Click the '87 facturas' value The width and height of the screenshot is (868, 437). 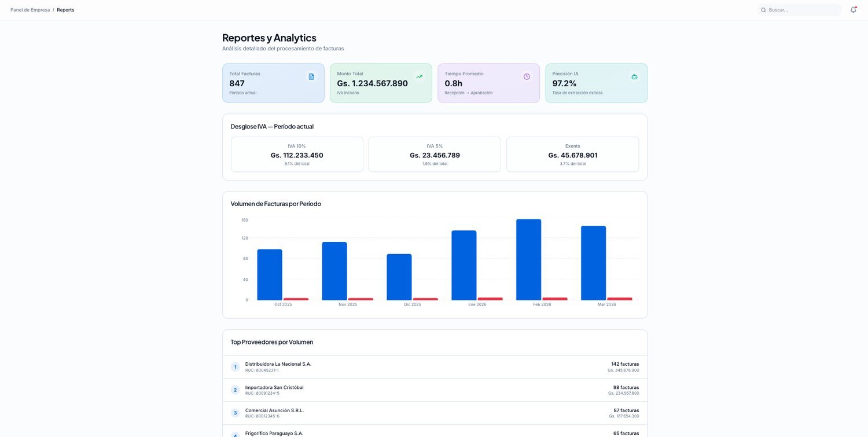pos(626,410)
